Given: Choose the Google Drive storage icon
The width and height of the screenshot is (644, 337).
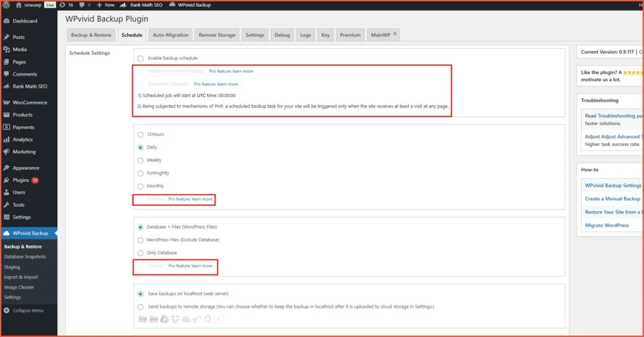Looking at the screenshot, I should coord(164,319).
